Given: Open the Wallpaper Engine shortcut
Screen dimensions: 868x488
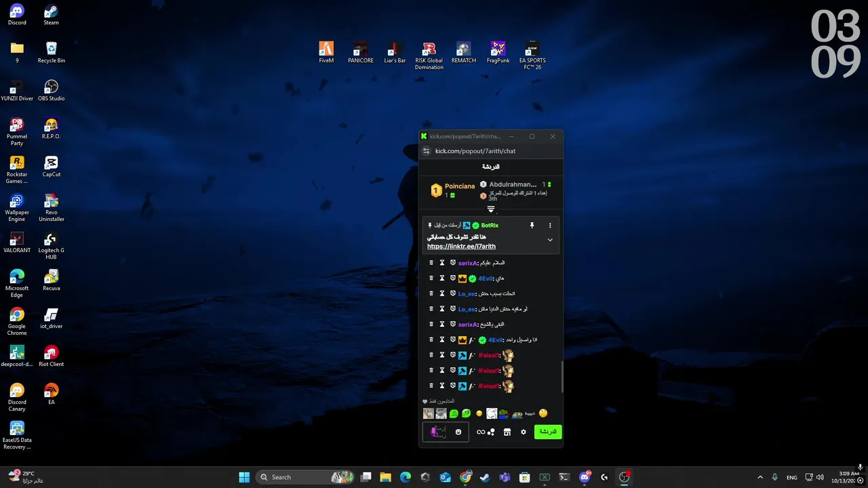Looking at the screenshot, I should click(x=17, y=208).
